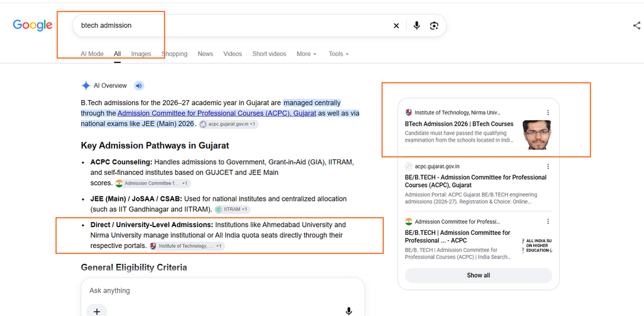644x316 pixels.
Task: Click the India flag favicon in third source card
Action: pos(409,222)
